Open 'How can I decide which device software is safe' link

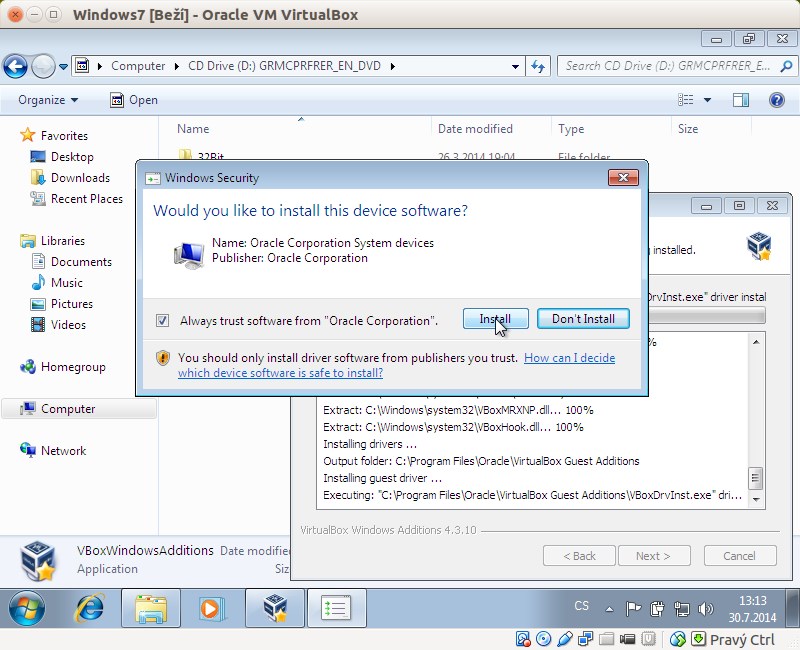click(569, 357)
